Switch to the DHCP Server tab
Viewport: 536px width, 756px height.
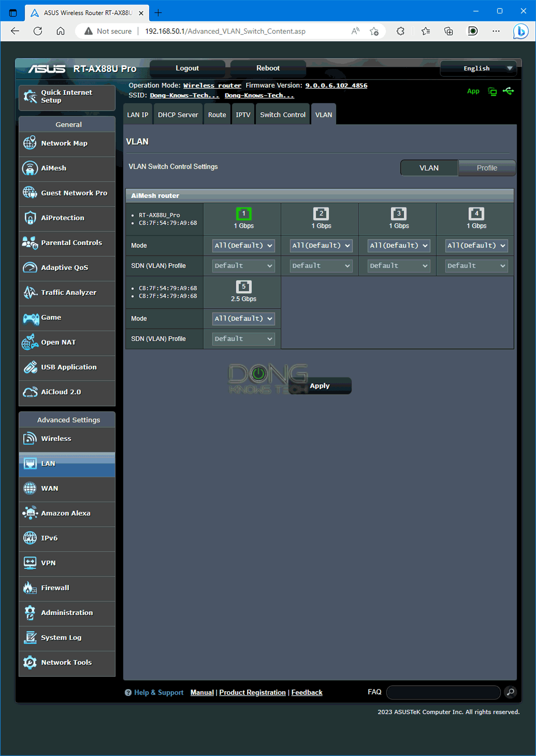pyautogui.click(x=178, y=115)
